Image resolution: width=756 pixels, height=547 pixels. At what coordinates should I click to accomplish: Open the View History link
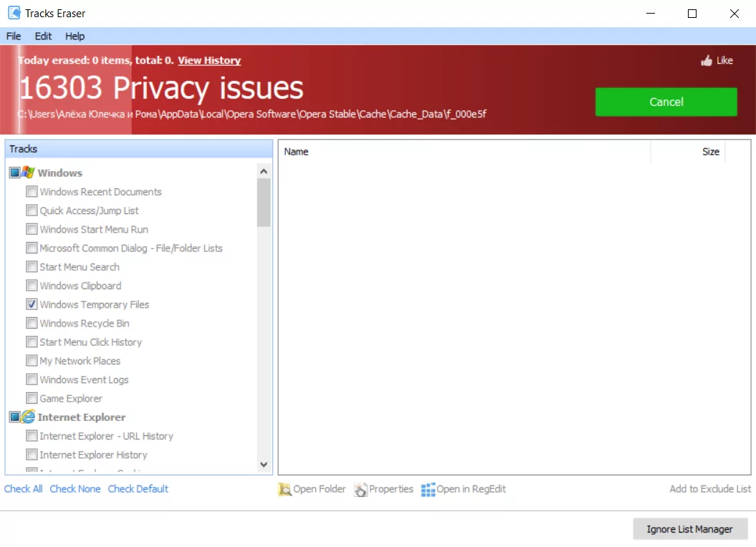209,60
